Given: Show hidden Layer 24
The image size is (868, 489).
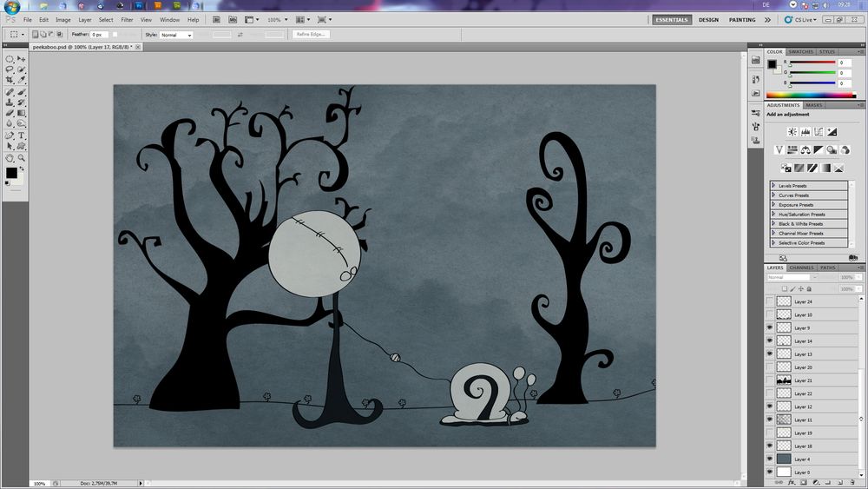Looking at the screenshot, I should point(769,301).
